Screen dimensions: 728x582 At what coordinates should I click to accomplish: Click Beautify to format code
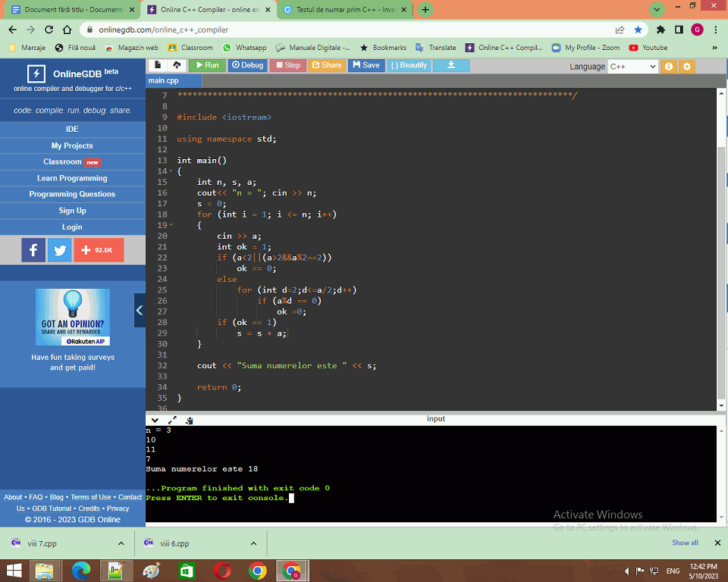pos(409,65)
